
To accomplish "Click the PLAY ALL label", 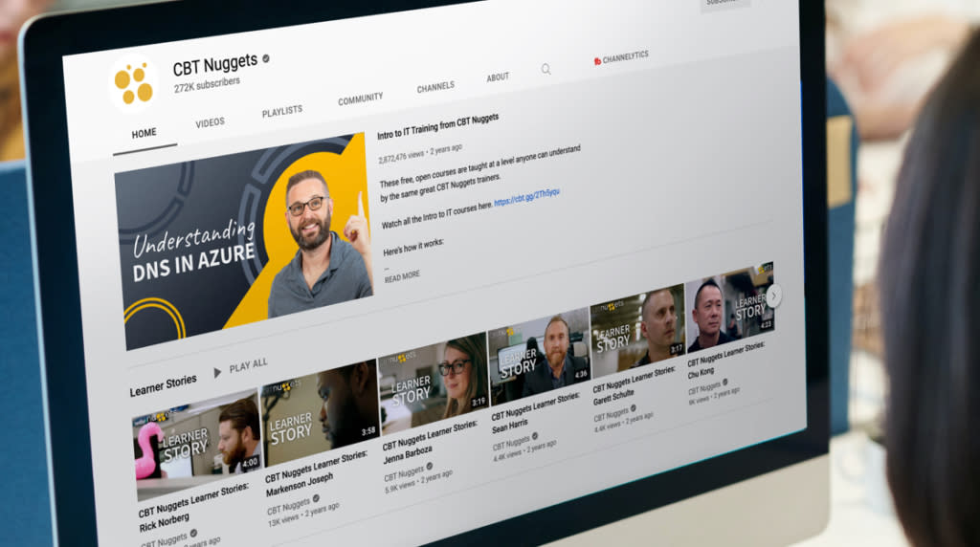I will (x=248, y=364).
